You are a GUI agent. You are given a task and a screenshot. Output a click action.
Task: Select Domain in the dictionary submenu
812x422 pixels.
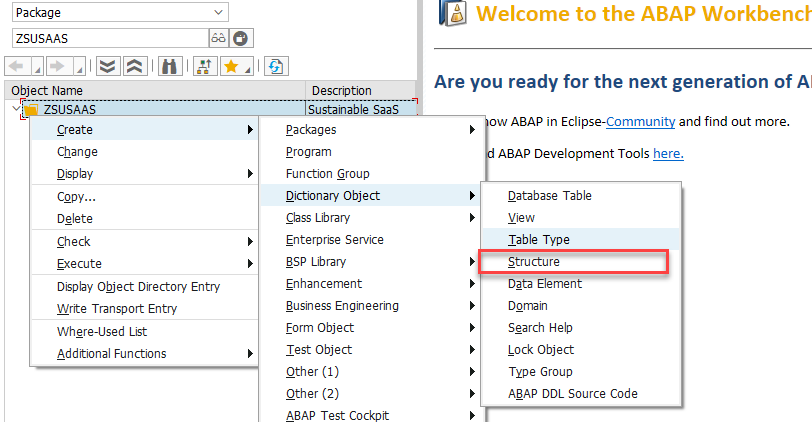581,305
